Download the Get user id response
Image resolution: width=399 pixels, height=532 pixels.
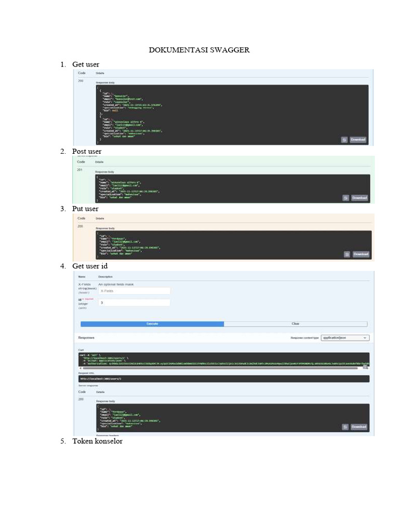359,427
